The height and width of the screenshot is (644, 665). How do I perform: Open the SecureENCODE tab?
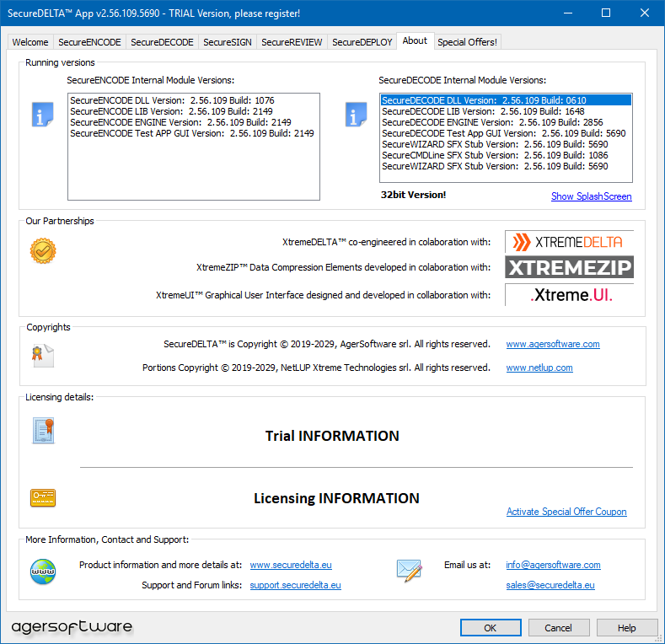tap(89, 42)
